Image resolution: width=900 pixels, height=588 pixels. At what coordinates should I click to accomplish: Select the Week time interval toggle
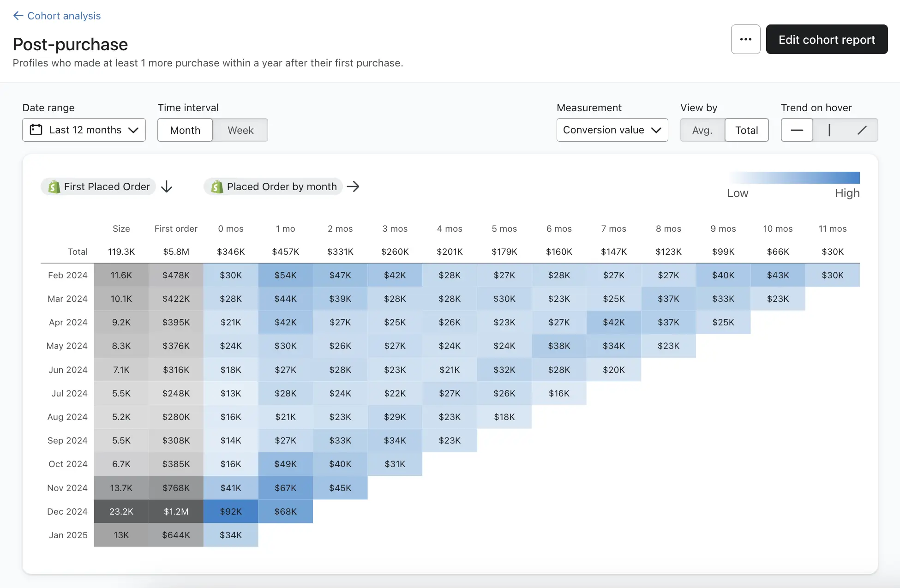(241, 129)
